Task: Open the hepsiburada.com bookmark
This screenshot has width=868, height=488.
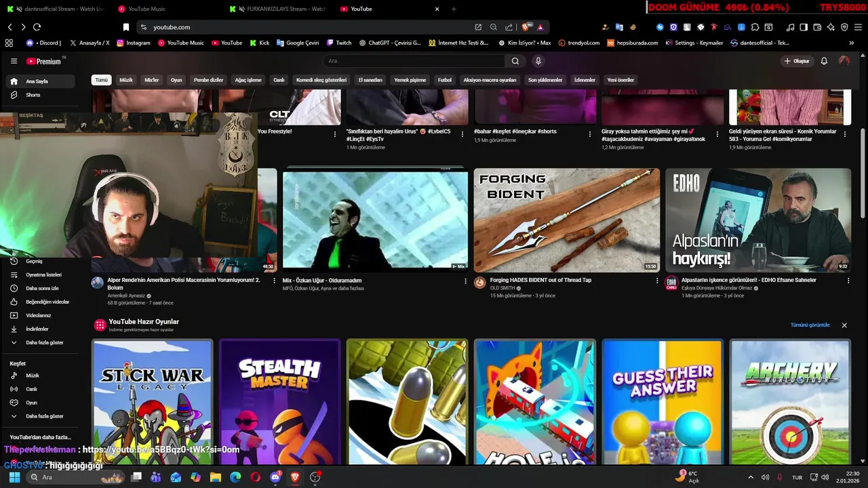Action: click(x=632, y=43)
